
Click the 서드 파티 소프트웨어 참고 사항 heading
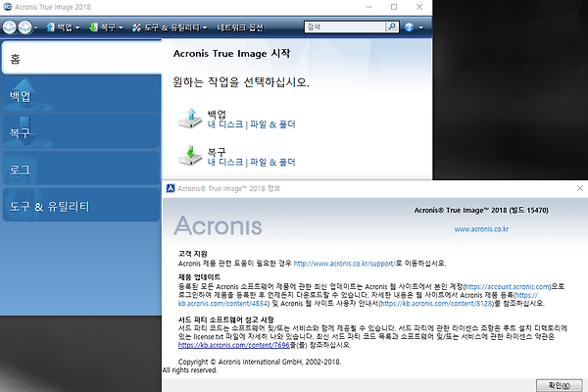225,319
